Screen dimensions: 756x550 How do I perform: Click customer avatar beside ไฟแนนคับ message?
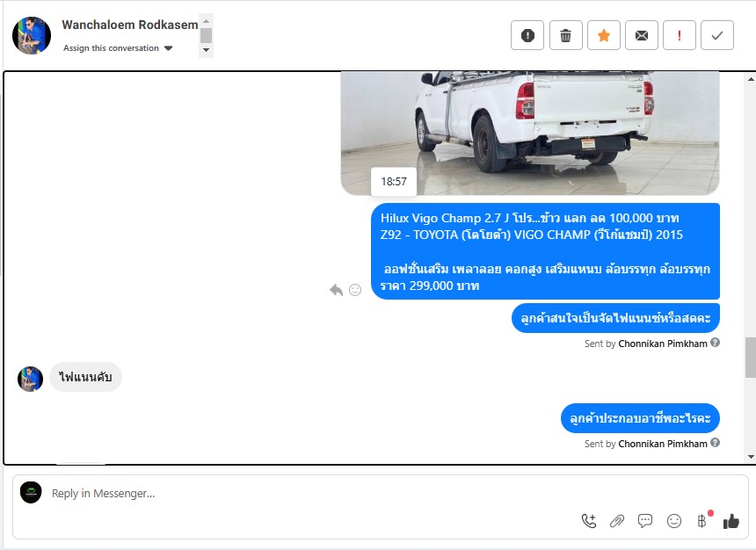click(31, 379)
